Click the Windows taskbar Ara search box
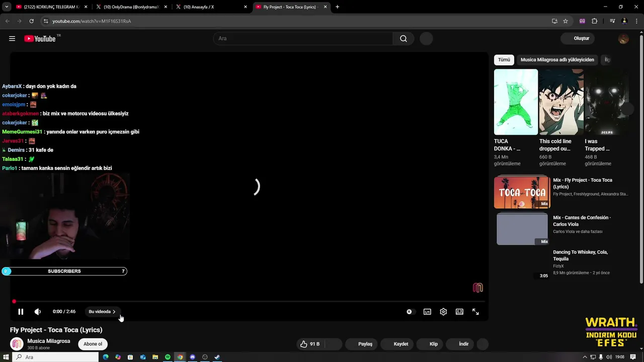 pos(55,357)
